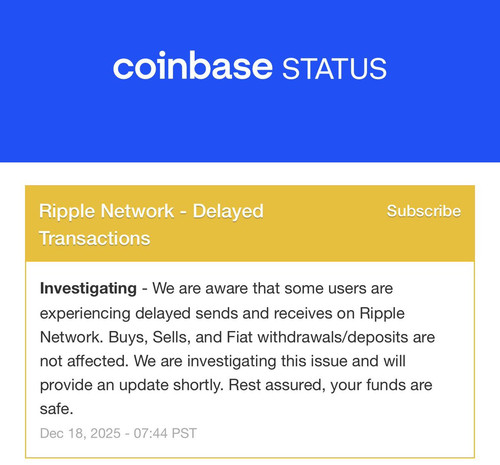Click the '07:44 PST' time text

tap(165, 433)
